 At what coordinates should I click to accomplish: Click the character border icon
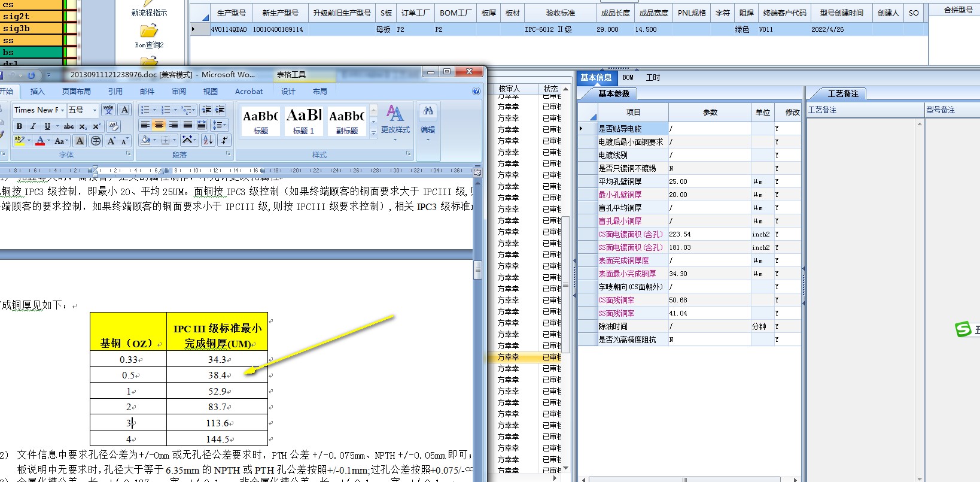click(124, 110)
